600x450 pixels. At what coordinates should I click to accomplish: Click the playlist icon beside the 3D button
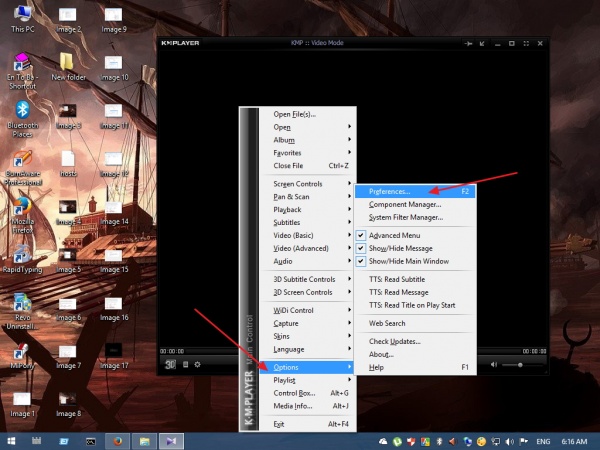click(185, 364)
